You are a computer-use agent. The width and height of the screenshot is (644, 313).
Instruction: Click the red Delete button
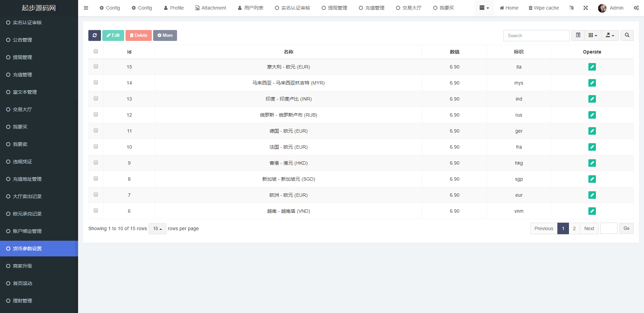coord(138,35)
